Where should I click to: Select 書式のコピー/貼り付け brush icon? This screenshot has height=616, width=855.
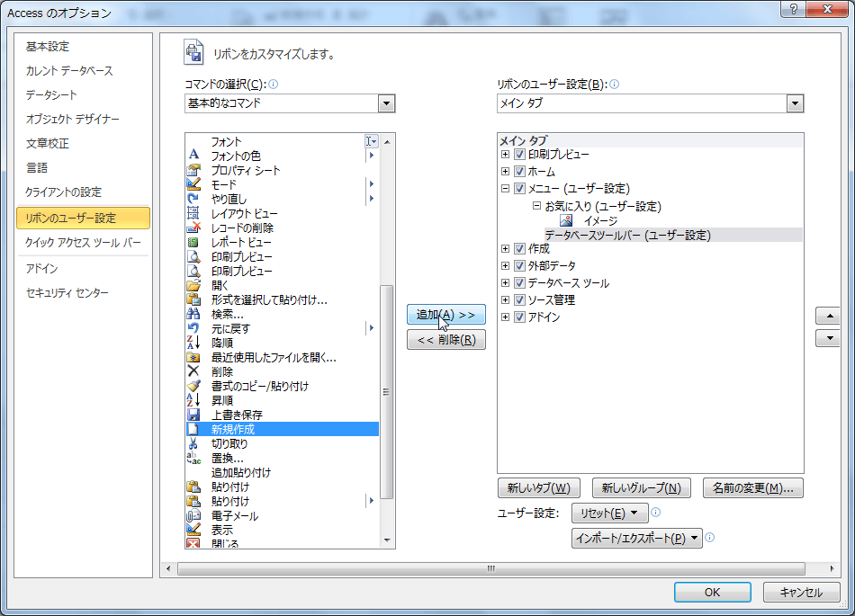point(193,386)
